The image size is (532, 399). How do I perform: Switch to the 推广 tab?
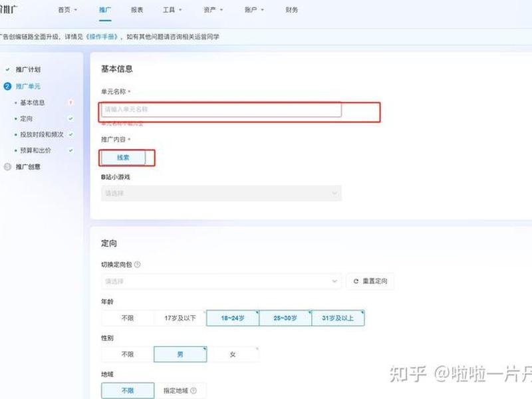(x=105, y=10)
